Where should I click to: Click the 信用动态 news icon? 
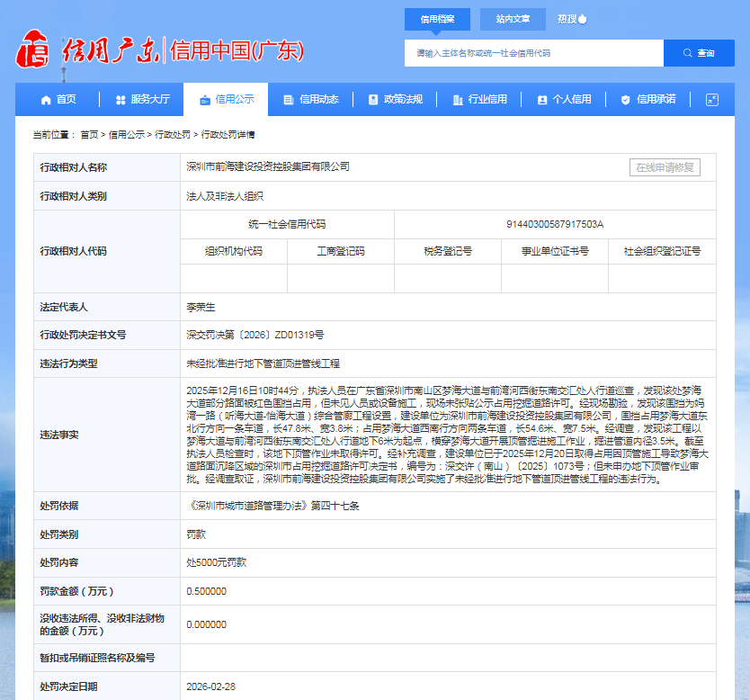pyautogui.click(x=288, y=100)
